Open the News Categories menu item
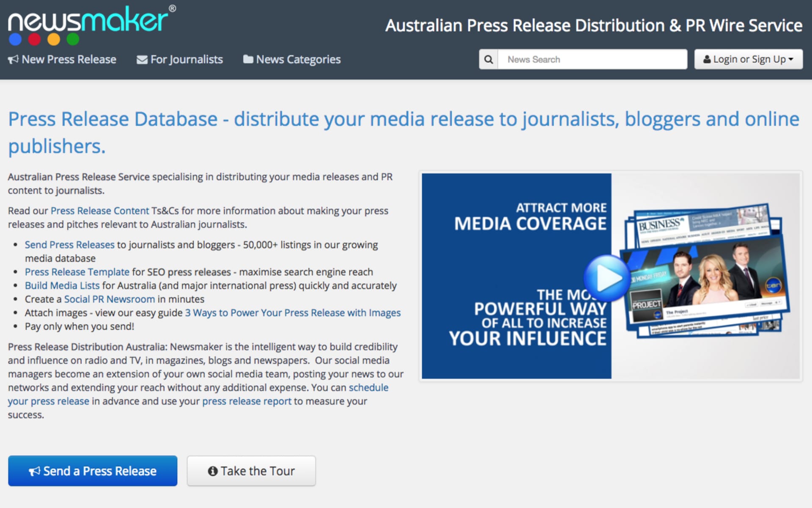 click(x=292, y=60)
